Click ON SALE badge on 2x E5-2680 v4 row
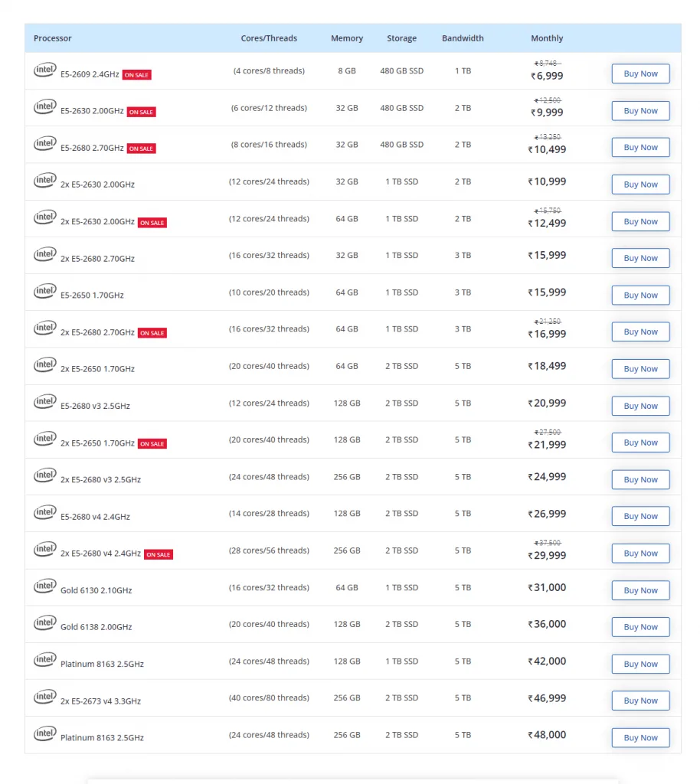 pos(159,554)
